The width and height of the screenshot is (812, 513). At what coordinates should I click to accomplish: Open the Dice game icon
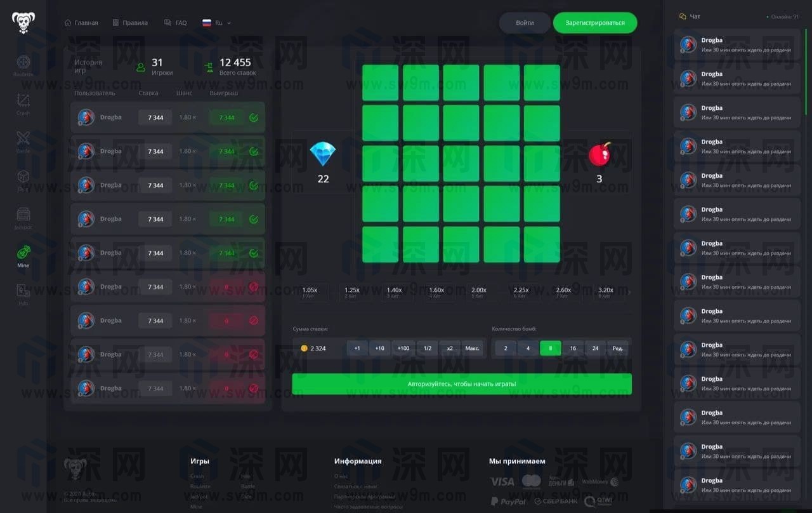click(23, 177)
